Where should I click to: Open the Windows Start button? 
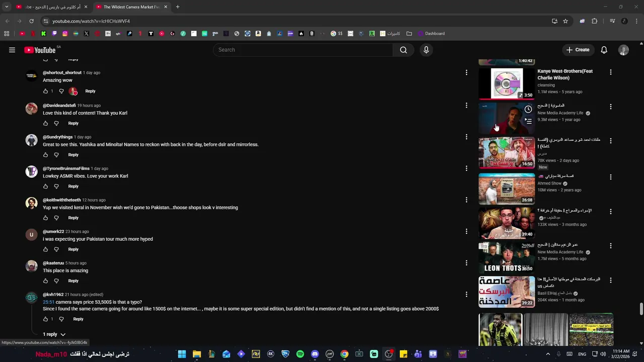pos(182,354)
